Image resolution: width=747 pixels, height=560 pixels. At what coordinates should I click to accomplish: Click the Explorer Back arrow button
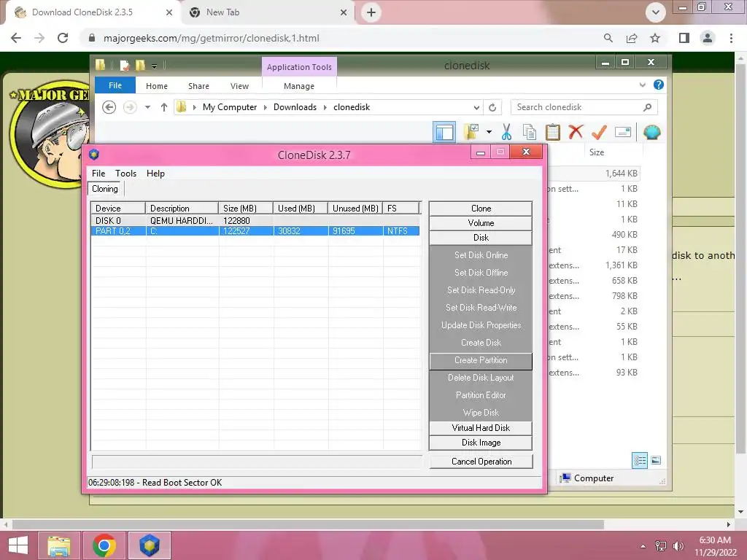pos(109,107)
